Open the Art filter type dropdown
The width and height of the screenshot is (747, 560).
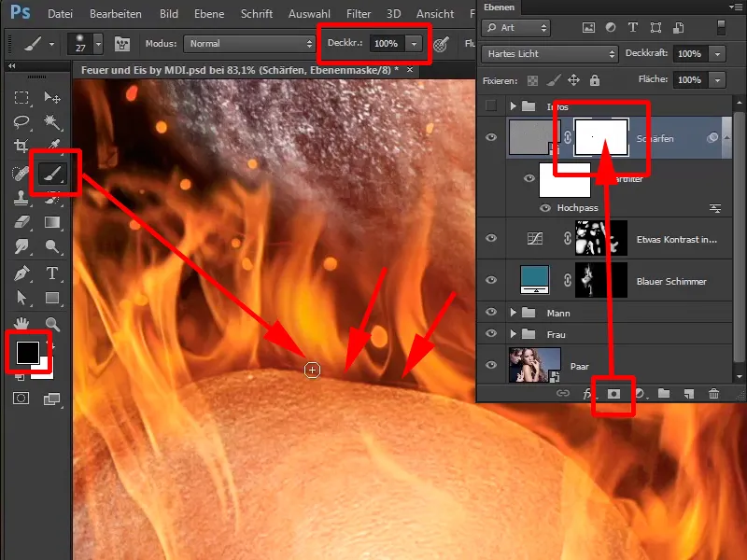point(516,28)
